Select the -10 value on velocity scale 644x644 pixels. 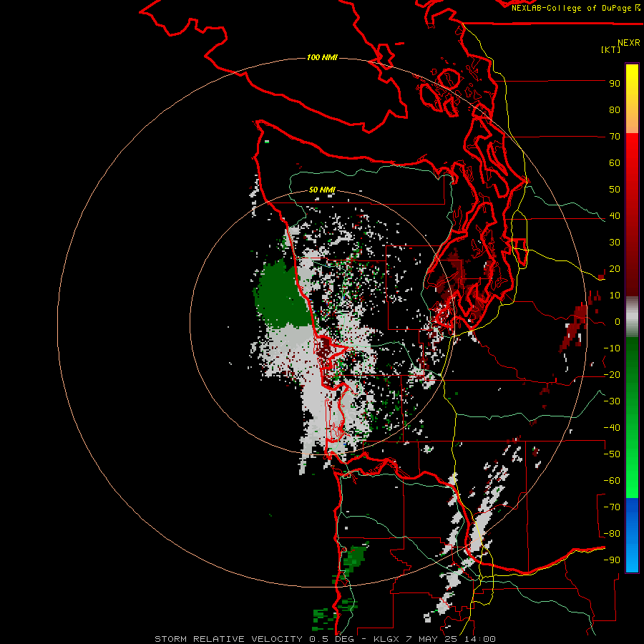[x=612, y=348]
